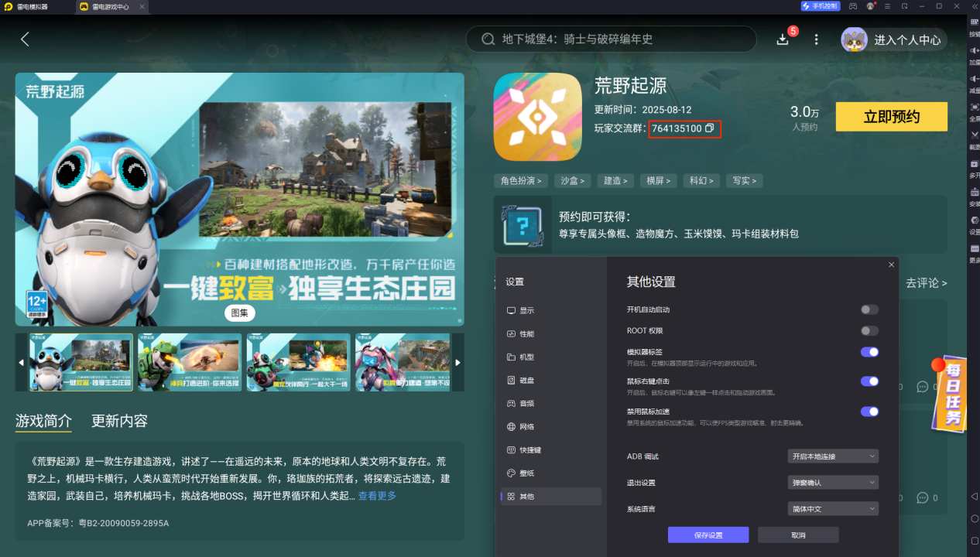Select 快捷键 in settings sidebar
The height and width of the screenshot is (557, 980).
coord(550,449)
